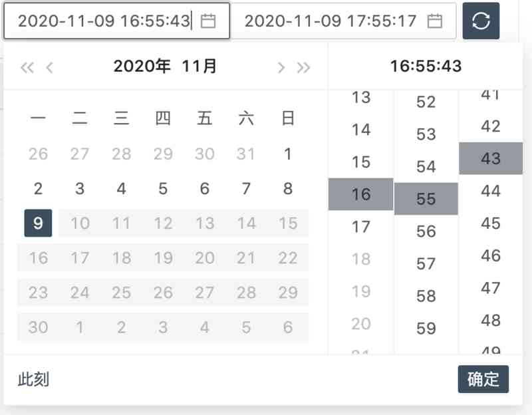This screenshot has height=415, width=532.
Task: Click the refresh icon button
Action: [x=481, y=21]
